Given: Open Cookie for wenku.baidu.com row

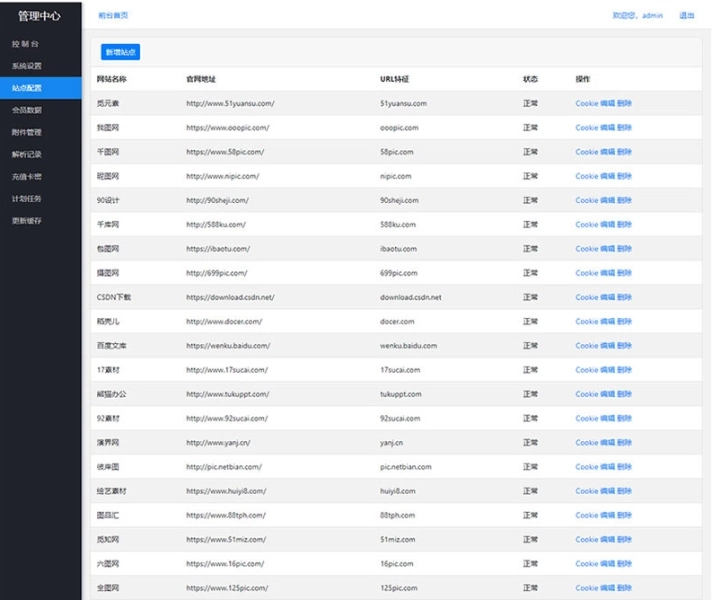Looking at the screenshot, I should click(x=587, y=346).
